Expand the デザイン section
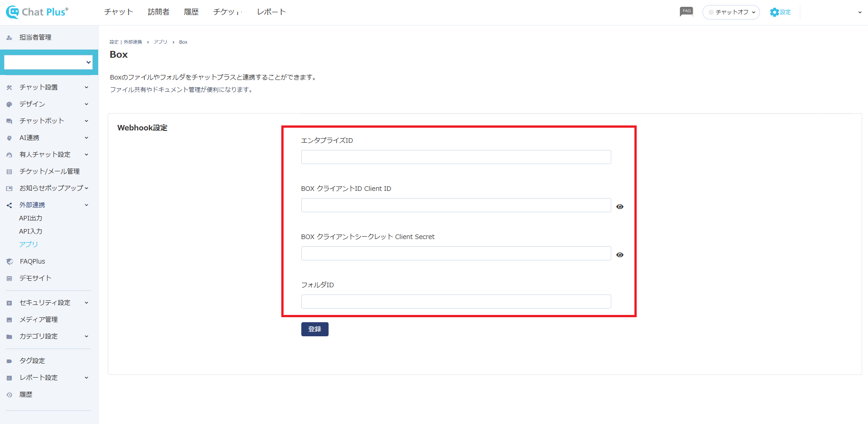868x424 pixels. point(86,104)
